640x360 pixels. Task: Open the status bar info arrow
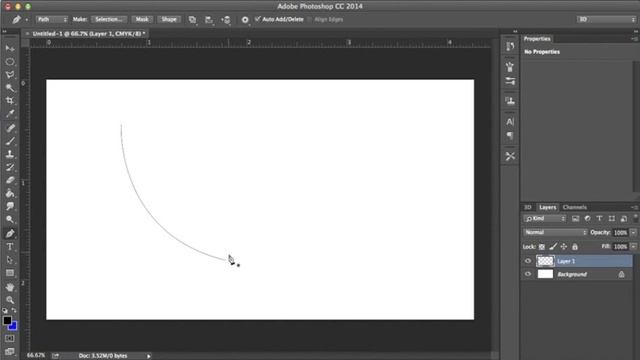coord(149,356)
